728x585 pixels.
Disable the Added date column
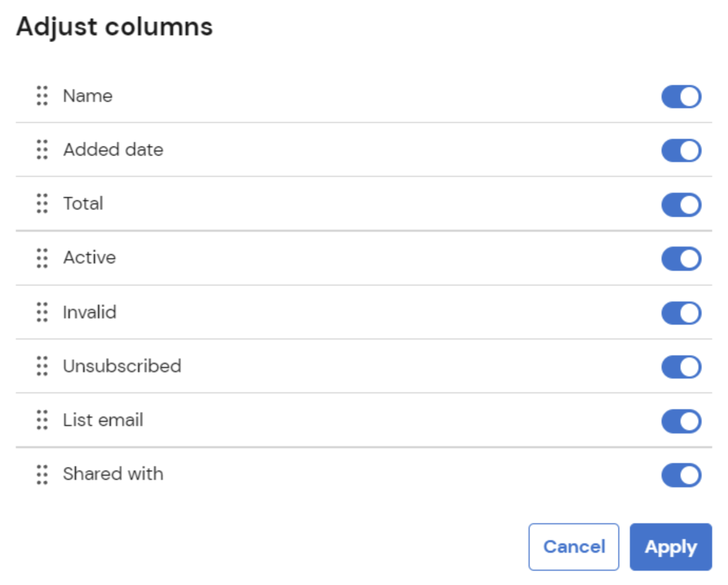point(681,150)
